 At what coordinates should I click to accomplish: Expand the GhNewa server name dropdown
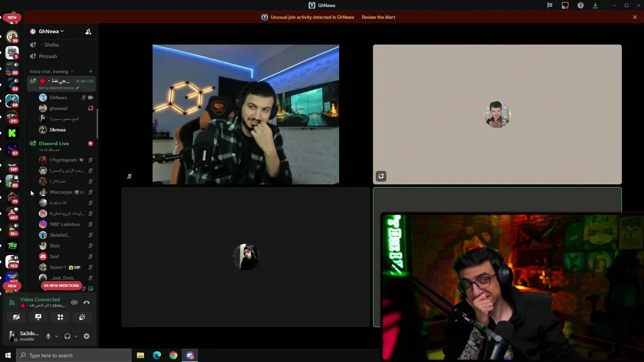pyautogui.click(x=51, y=31)
